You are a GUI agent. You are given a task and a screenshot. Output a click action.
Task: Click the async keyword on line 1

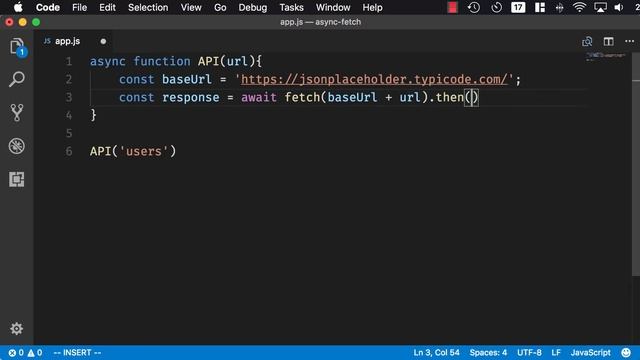point(108,61)
